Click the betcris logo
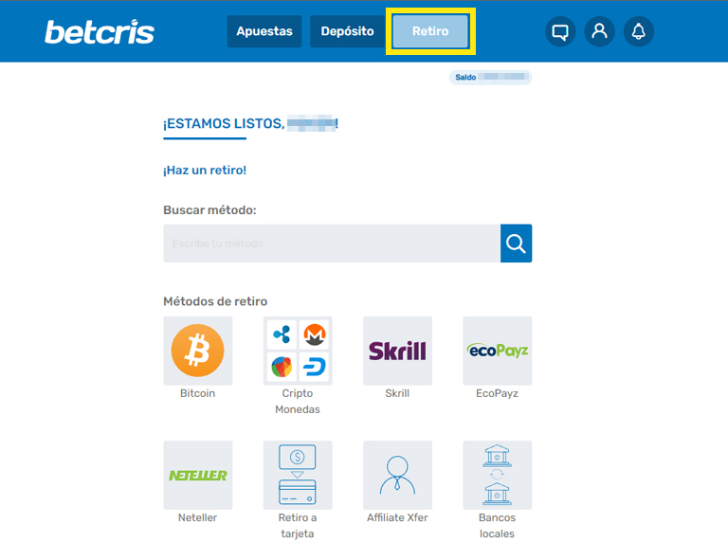The width and height of the screenshot is (728, 560). (99, 32)
